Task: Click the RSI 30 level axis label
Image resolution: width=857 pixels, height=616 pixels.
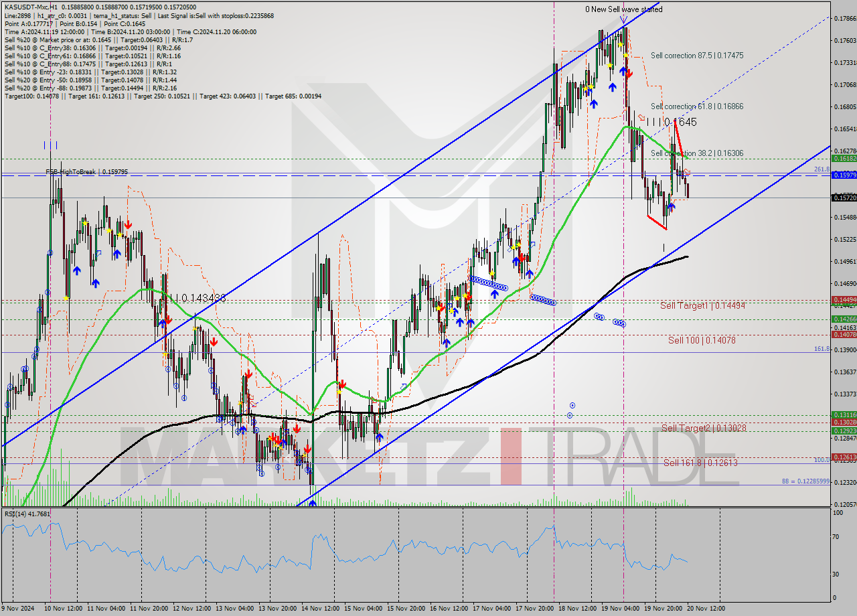Action: point(837,574)
